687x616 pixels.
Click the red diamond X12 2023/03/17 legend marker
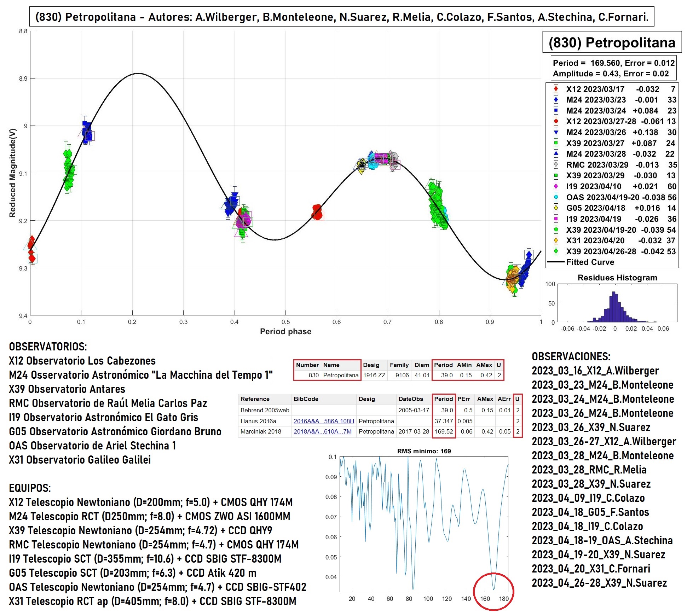[556, 89]
